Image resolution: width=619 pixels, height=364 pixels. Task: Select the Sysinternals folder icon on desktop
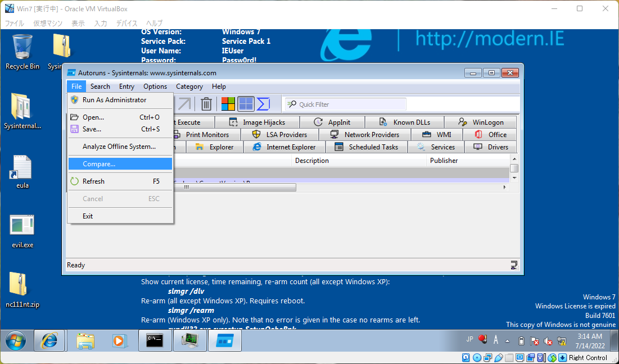(22, 111)
